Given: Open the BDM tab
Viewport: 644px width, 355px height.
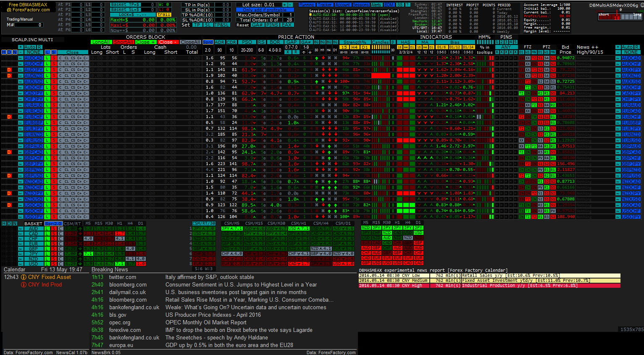Looking at the screenshot, I should 389,5.
